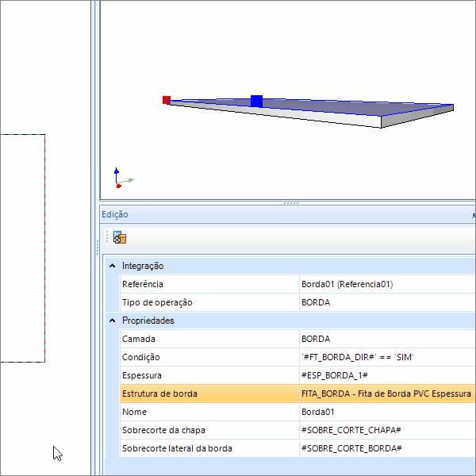Select the Sobrecorte da chapa label

coord(163,430)
